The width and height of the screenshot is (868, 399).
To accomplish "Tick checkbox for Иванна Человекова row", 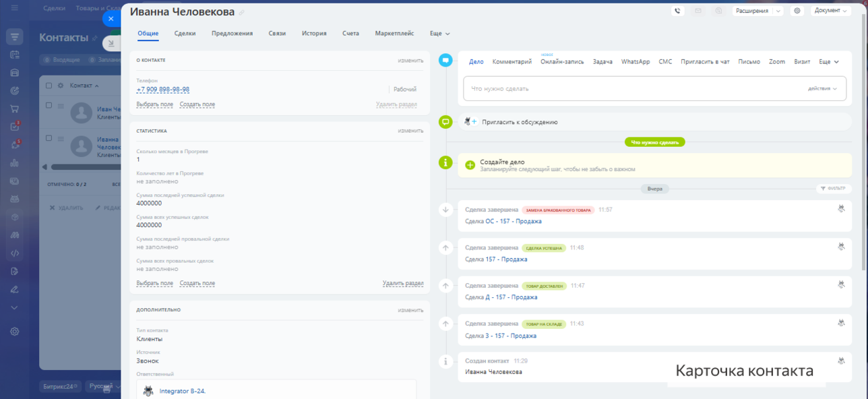I will coord(49,138).
